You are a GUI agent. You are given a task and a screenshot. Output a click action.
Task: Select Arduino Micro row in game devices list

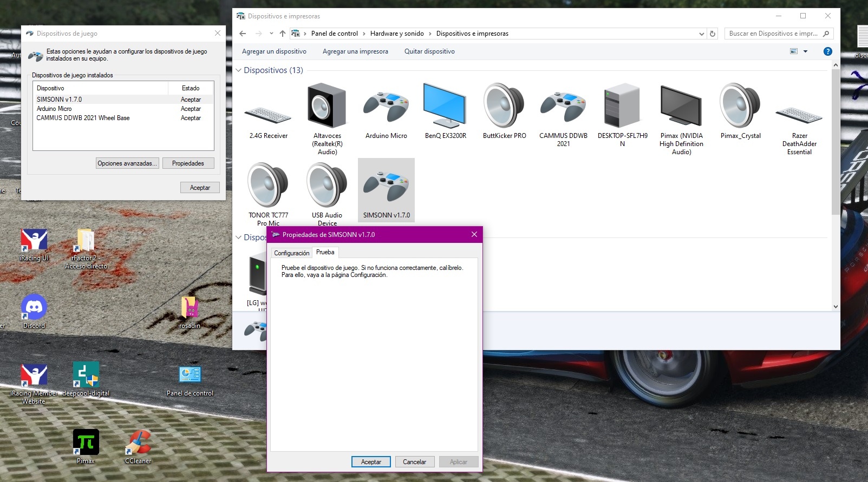pos(123,109)
